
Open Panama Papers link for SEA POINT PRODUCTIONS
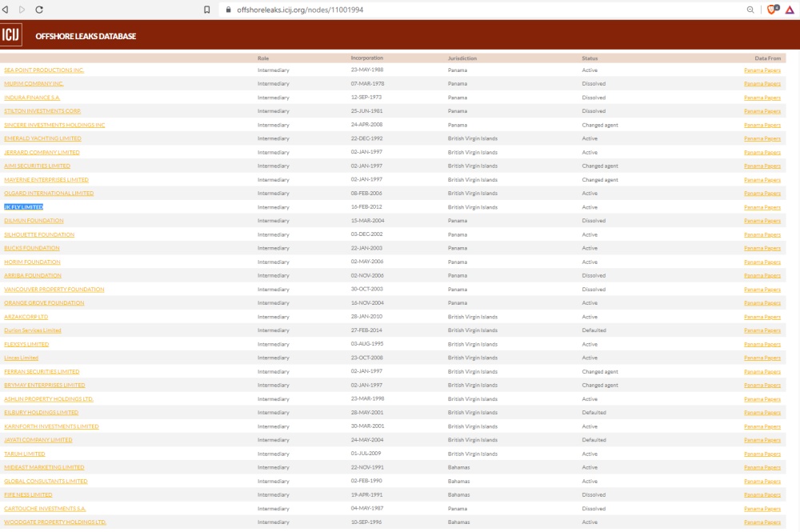762,70
